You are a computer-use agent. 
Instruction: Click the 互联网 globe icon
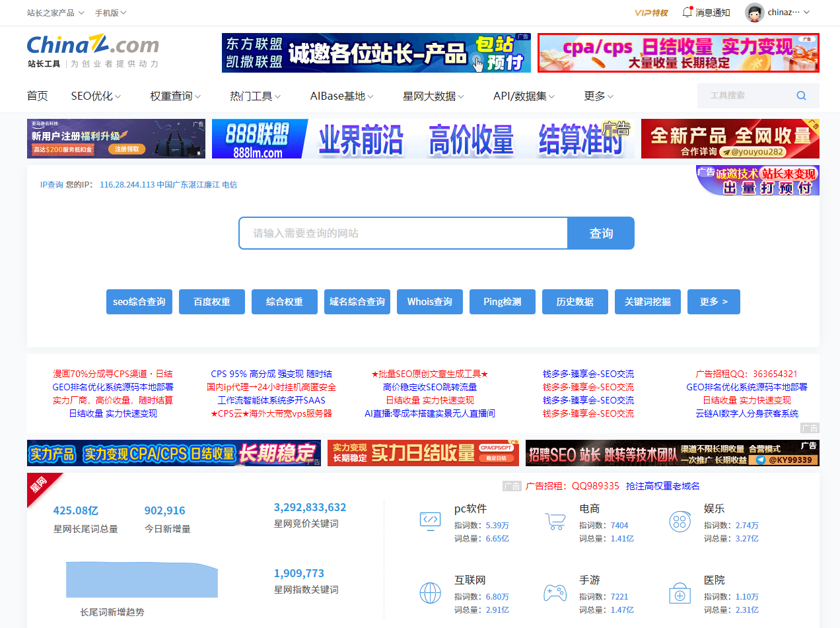click(430, 593)
